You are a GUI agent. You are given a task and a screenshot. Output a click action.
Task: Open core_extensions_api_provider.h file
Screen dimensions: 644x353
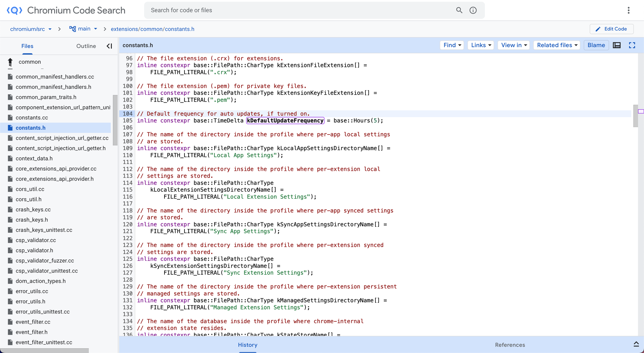[x=55, y=179]
